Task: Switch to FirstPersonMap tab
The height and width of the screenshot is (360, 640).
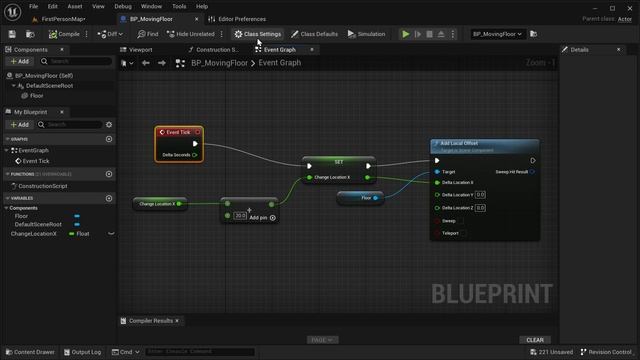Action: coord(63,19)
